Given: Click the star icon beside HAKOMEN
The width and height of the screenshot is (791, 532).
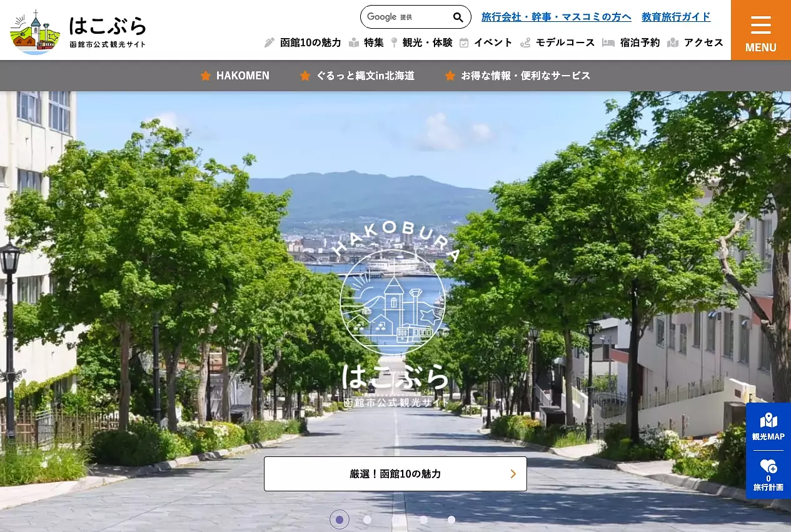Looking at the screenshot, I should [x=205, y=76].
